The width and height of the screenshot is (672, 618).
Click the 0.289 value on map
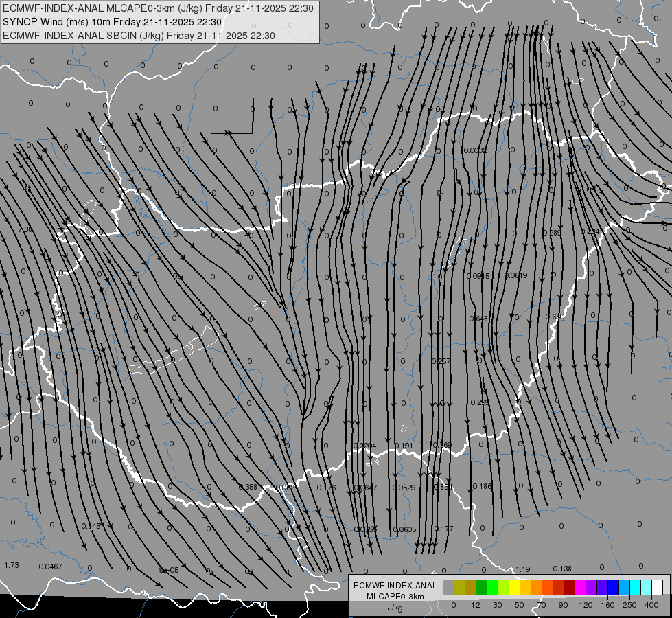click(552, 233)
